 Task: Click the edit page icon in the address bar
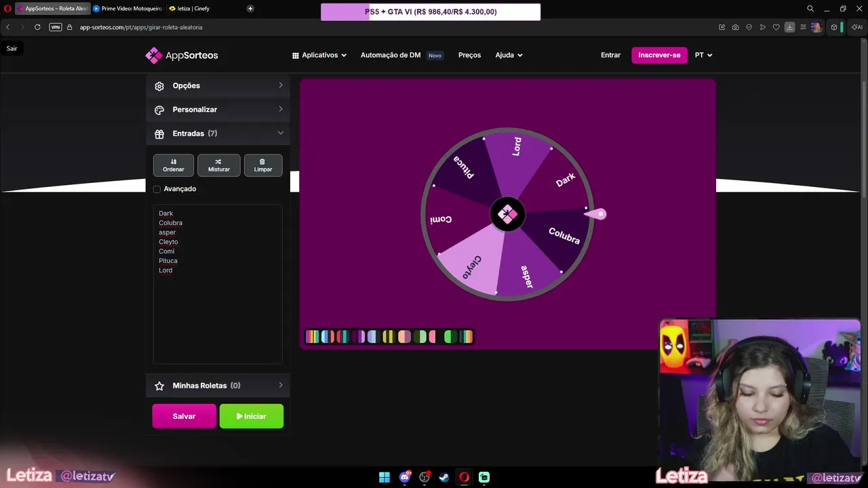coord(722,27)
